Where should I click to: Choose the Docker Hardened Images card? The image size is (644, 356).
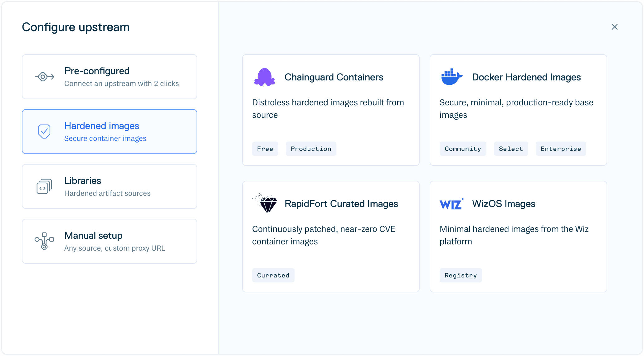point(518,110)
